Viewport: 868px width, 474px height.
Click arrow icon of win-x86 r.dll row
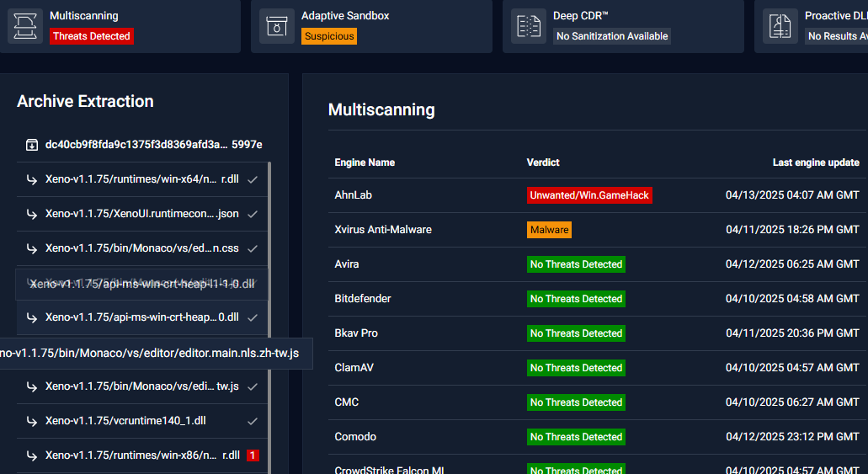[x=32, y=455]
